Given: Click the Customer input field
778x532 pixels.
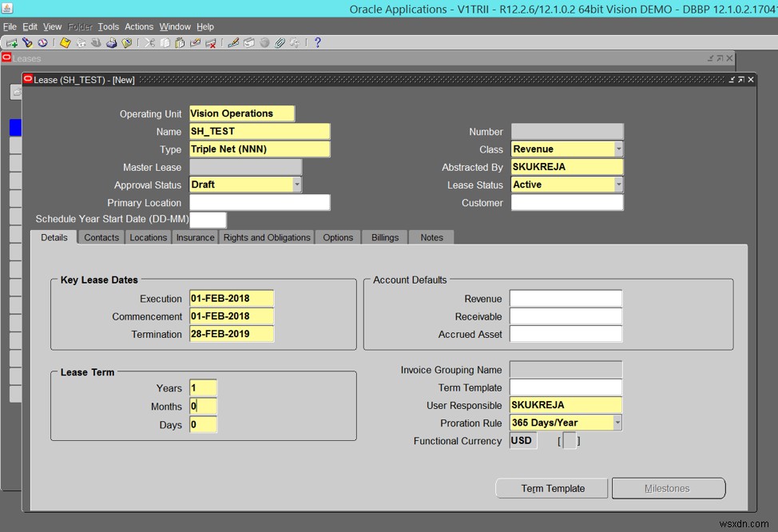Looking at the screenshot, I should 567,202.
